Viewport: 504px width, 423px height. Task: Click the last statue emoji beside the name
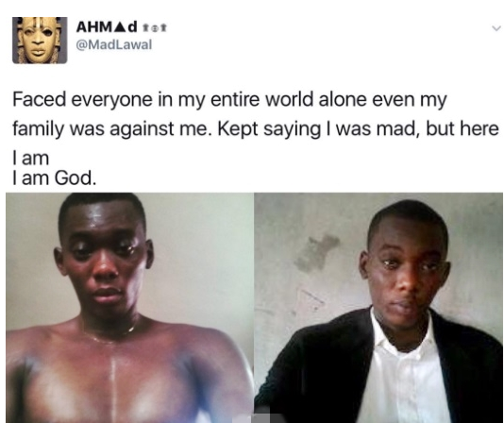point(163,28)
